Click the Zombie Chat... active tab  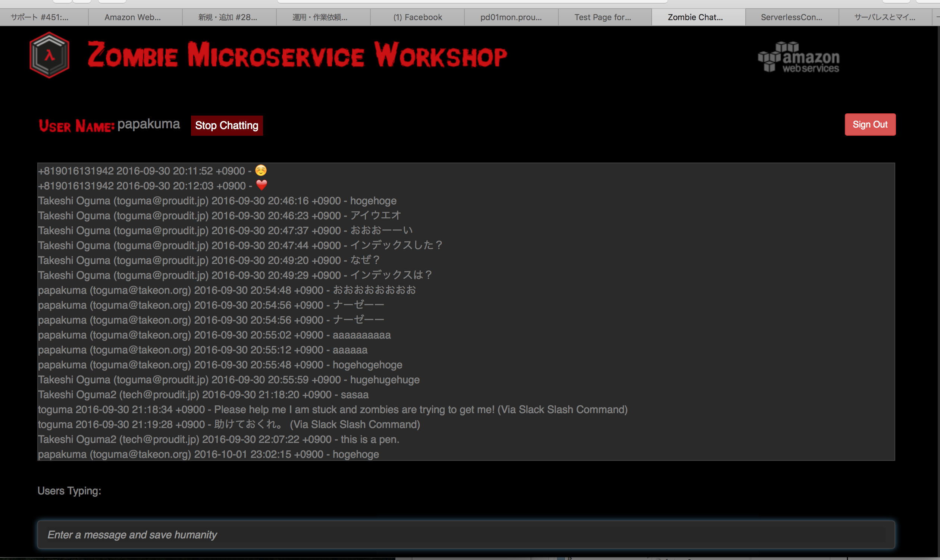(695, 18)
